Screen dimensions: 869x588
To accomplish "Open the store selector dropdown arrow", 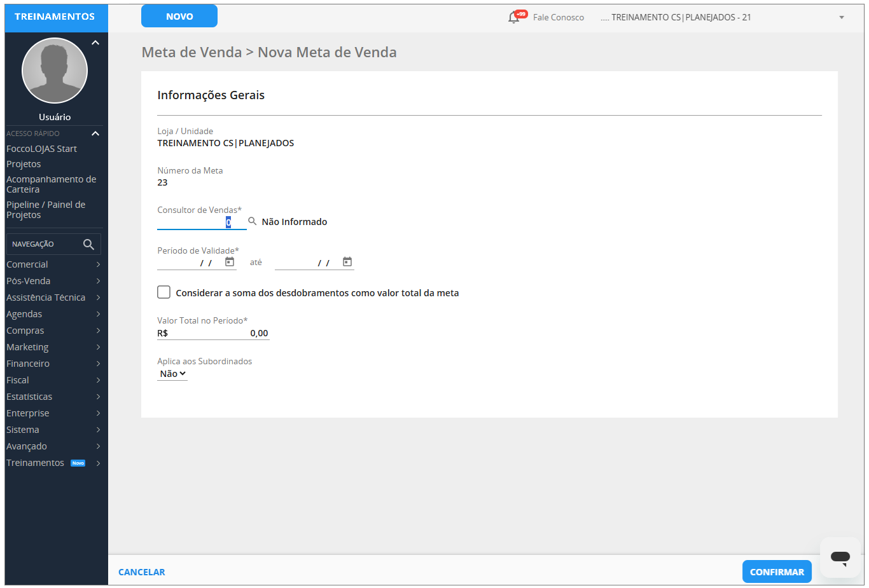I will coord(842,17).
